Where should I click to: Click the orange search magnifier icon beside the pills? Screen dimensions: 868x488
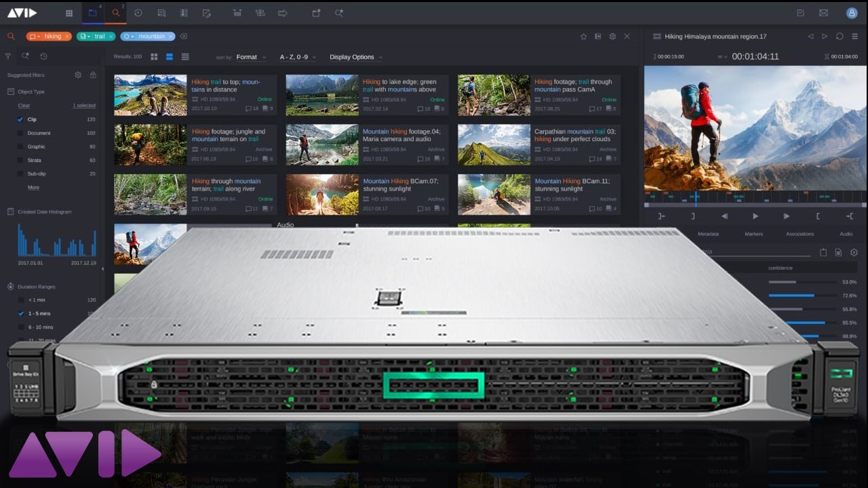(x=11, y=36)
